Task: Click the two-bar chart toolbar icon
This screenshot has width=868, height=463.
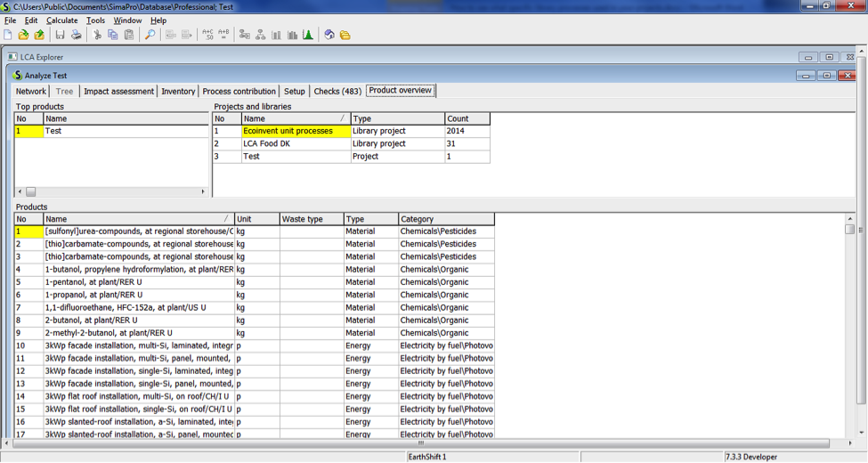Action: 276,35
